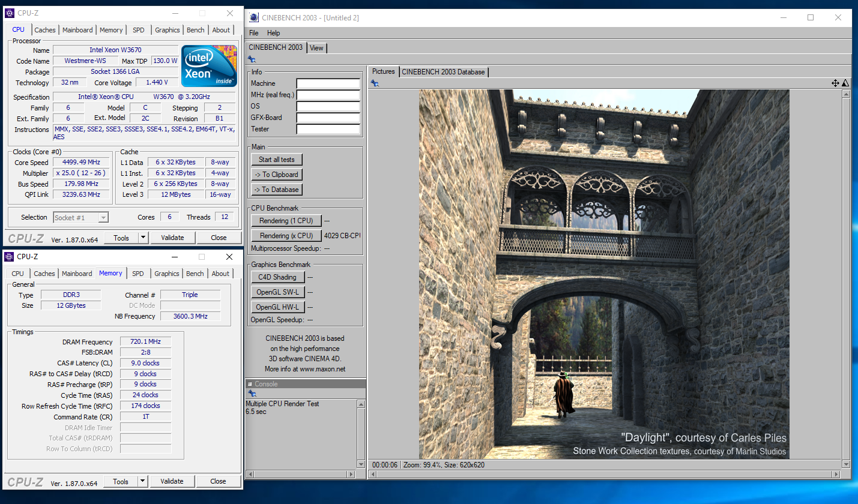The image size is (858, 504).
Task: Click the NB Frequency value 3600.3 MHz
Action: [x=190, y=316]
